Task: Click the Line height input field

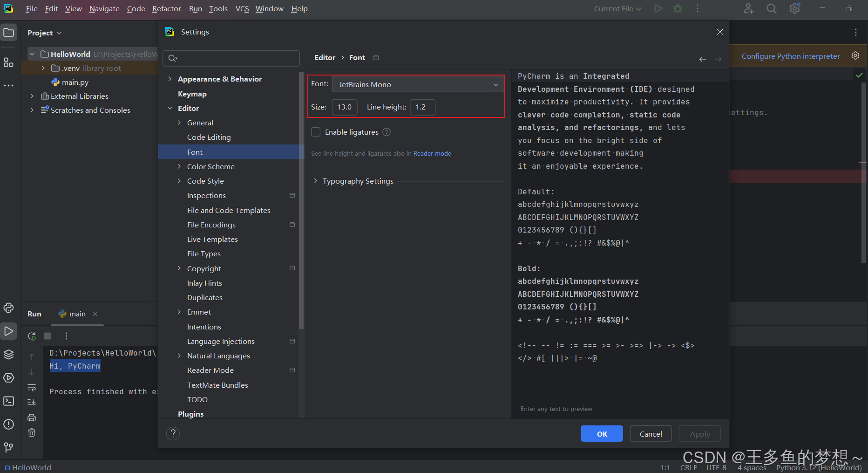Action: tap(422, 107)
